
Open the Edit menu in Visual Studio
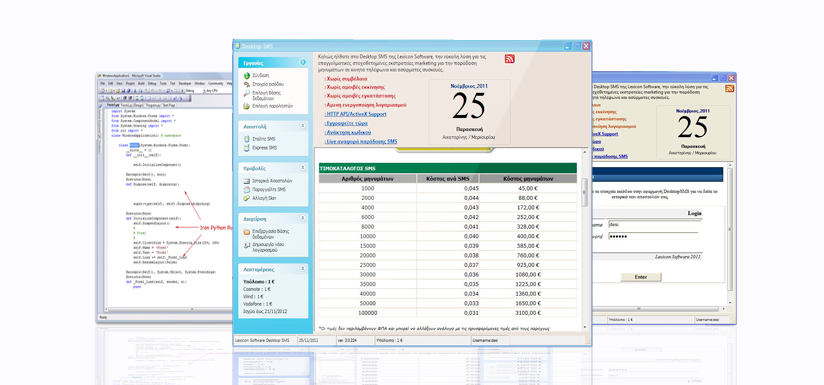click(110, 84)
